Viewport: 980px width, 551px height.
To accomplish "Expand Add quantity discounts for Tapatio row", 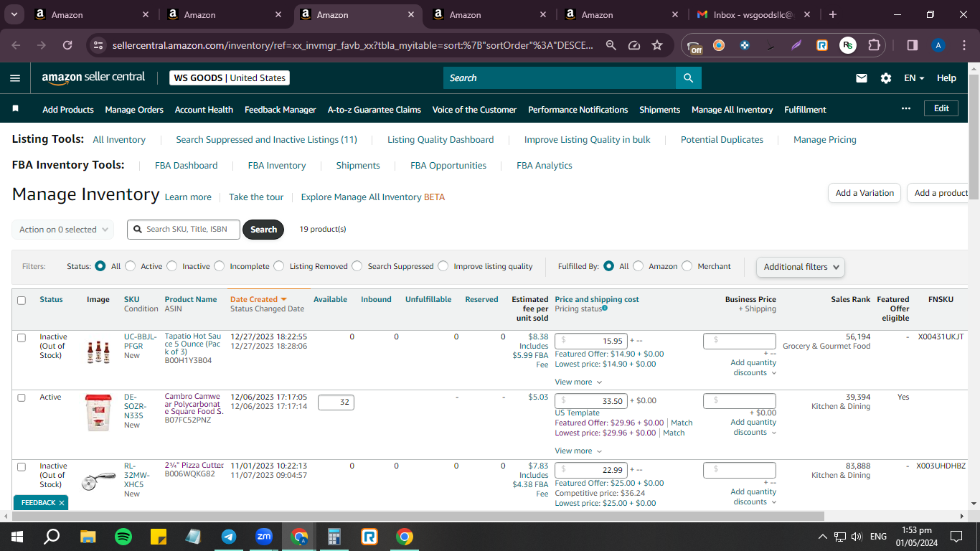I will [x=753, y=367].
